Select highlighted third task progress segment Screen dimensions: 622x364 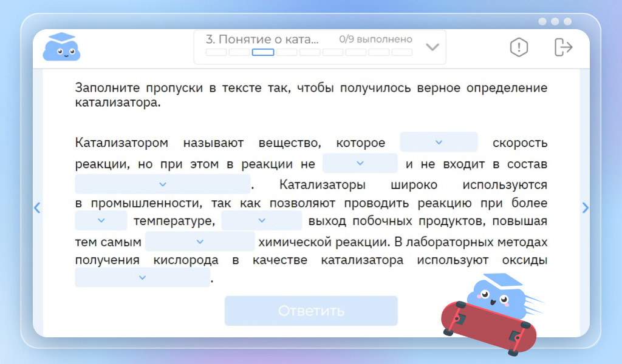262,52
